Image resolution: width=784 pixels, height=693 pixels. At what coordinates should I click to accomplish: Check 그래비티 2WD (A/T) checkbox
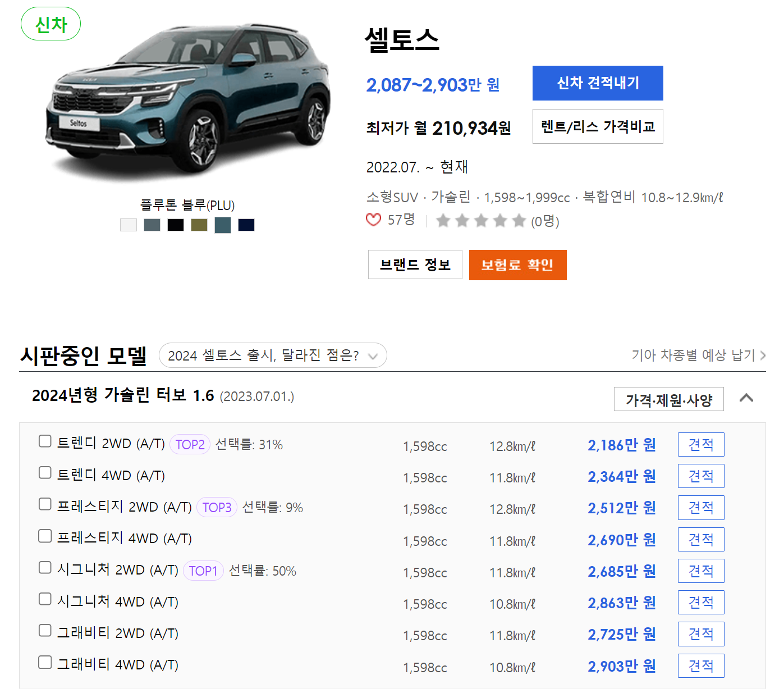pos(45,631)
